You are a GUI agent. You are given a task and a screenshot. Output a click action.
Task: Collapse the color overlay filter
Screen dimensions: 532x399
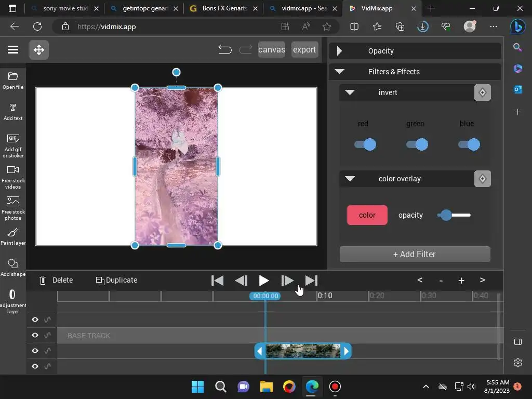pyautogui.click(x=350, y=179)
